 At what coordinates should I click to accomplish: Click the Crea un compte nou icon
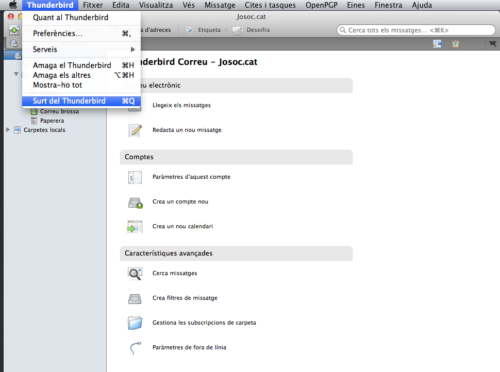(x=135, y=202)
